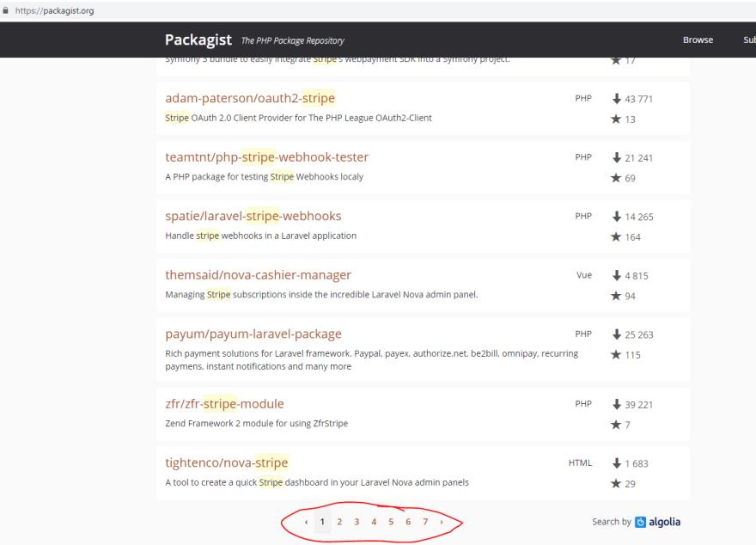Click star count 164

click(632, 236)
